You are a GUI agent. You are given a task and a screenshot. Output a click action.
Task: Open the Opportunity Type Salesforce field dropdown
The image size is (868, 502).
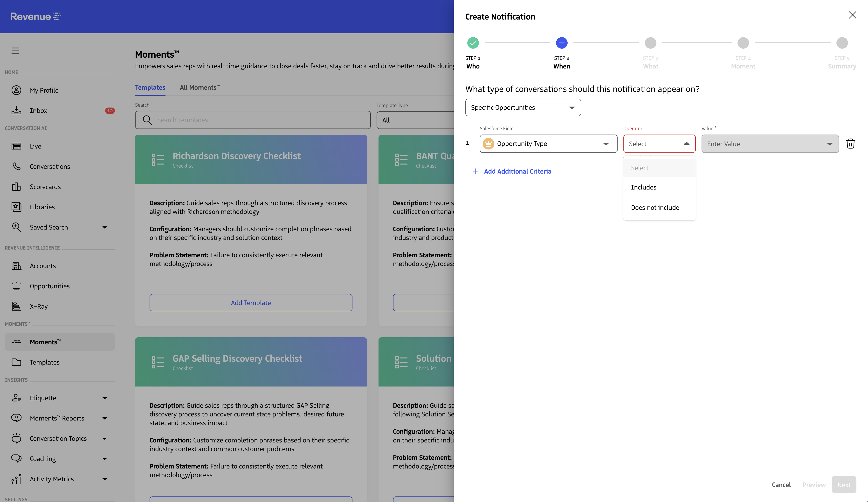pos(548,143)
